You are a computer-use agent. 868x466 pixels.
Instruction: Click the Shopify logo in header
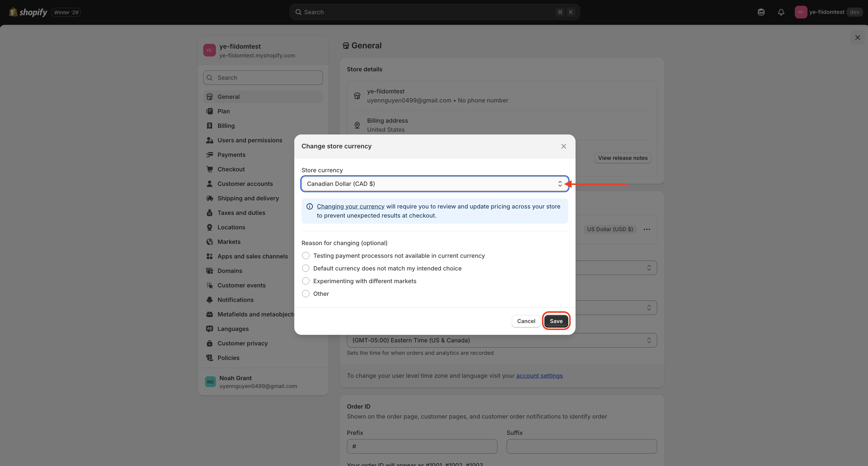pos(28,12)
